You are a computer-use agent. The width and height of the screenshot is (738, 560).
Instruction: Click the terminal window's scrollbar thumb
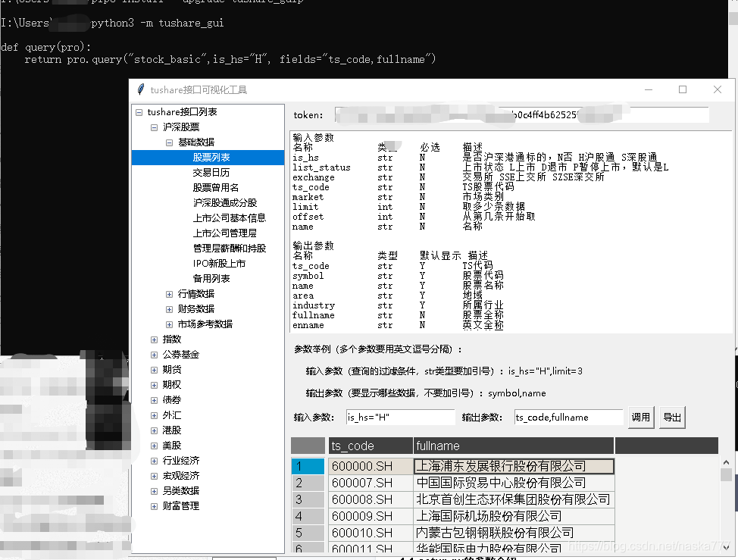tap(733, 18)
